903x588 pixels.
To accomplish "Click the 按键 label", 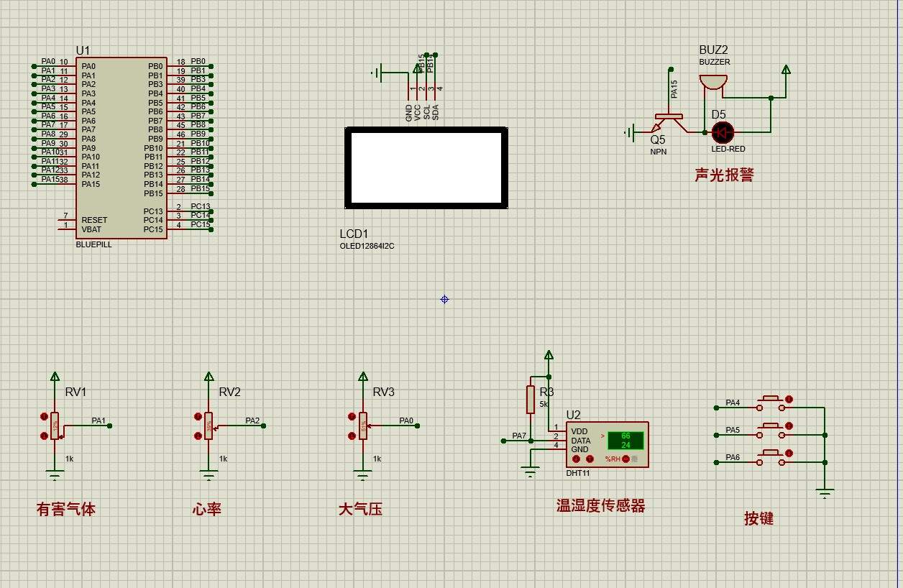I will pyautogui.click(x=758, y=519).
